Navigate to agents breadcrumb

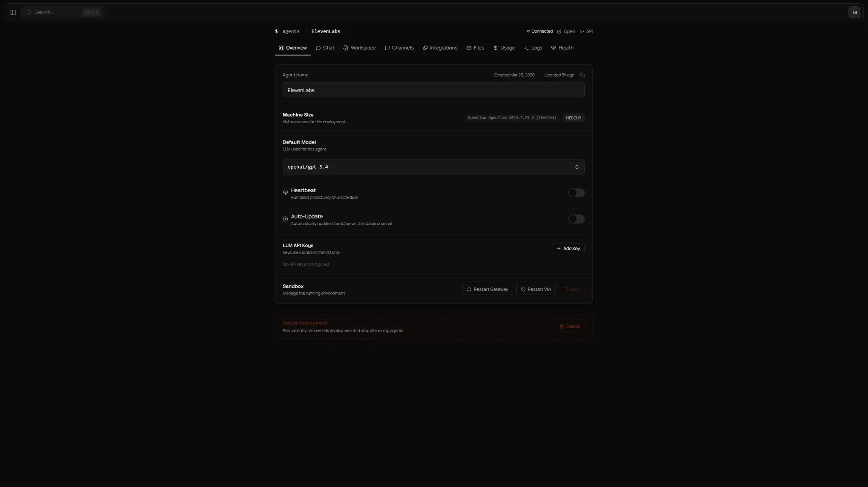point(291,31)
